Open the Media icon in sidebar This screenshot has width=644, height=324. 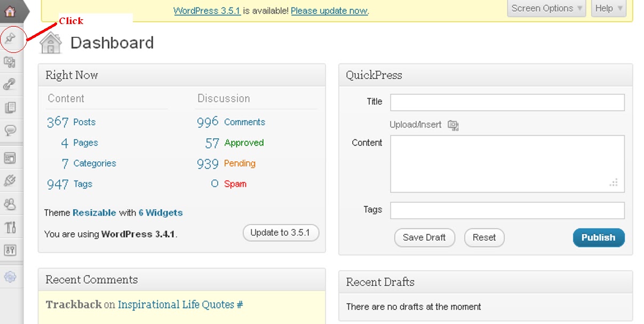[x=10, y=62]
